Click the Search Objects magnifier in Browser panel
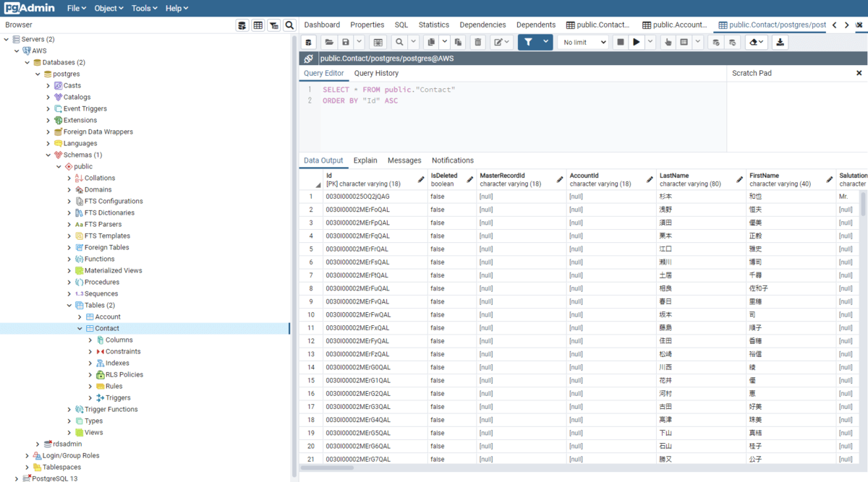 tap(289, 25)
